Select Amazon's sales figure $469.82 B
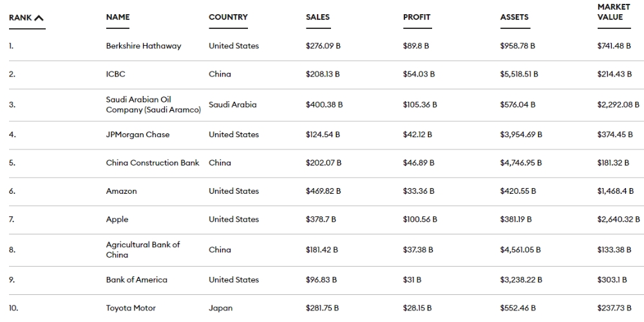This screenshot has height=322, width=644. coord(323,191)
